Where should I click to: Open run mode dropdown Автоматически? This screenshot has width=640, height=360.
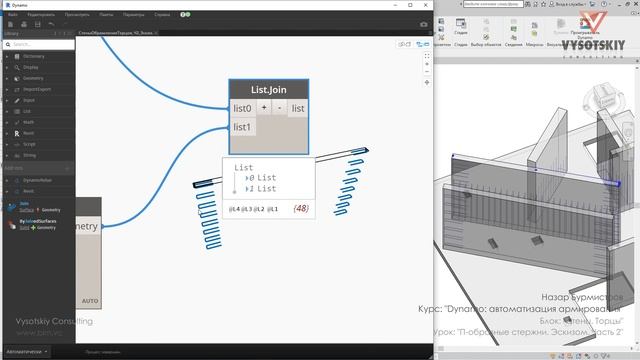point(27,351)
